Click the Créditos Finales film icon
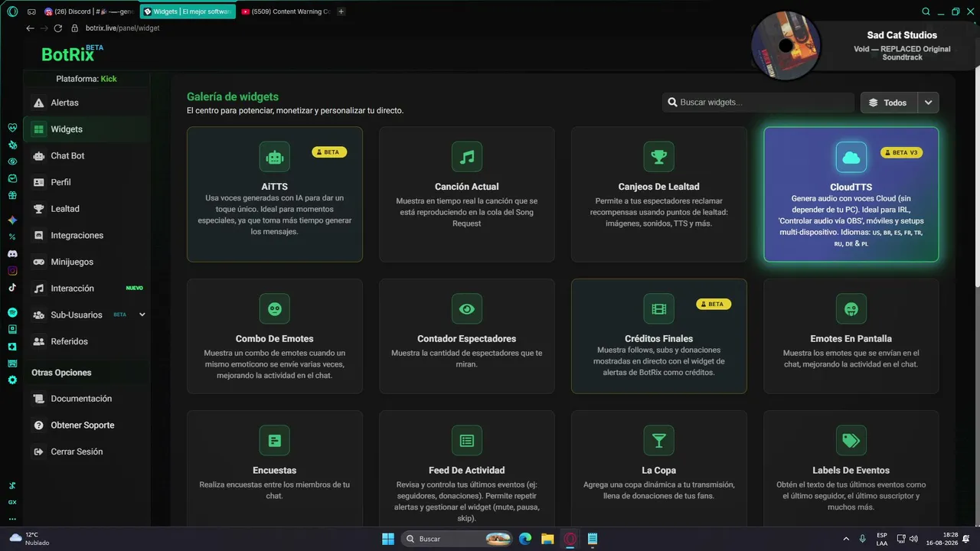 click(x=659, y=309)
